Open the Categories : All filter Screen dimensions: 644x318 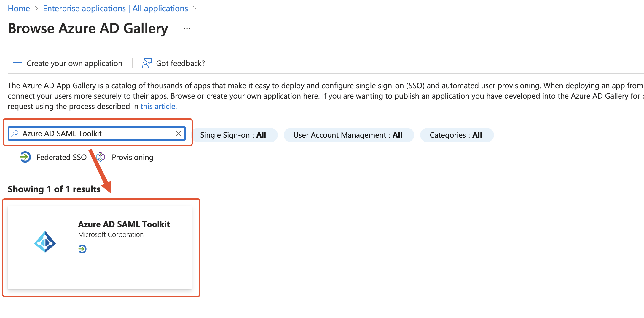[456, 135]
